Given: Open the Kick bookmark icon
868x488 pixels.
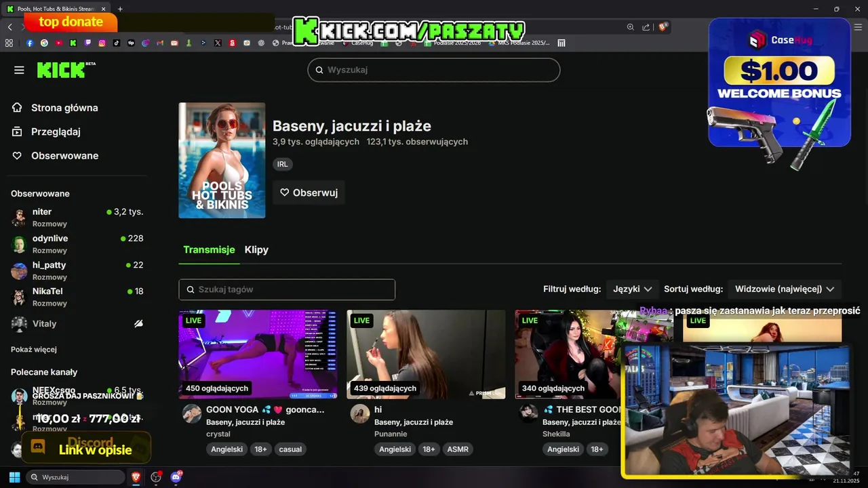Looking at the screenshot, I should [73, 43].
